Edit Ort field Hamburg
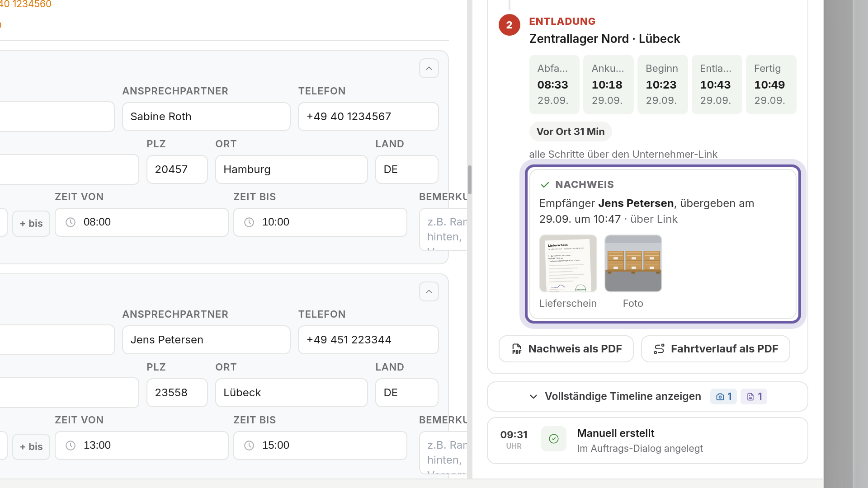Screen dimensions: 868x488 coord(292,169)
